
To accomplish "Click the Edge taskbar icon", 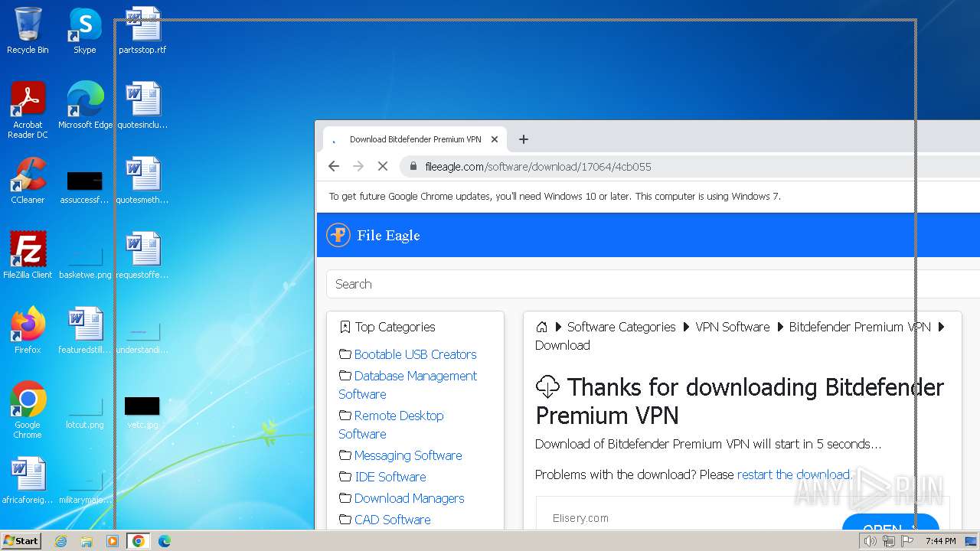I will (164, 541).
